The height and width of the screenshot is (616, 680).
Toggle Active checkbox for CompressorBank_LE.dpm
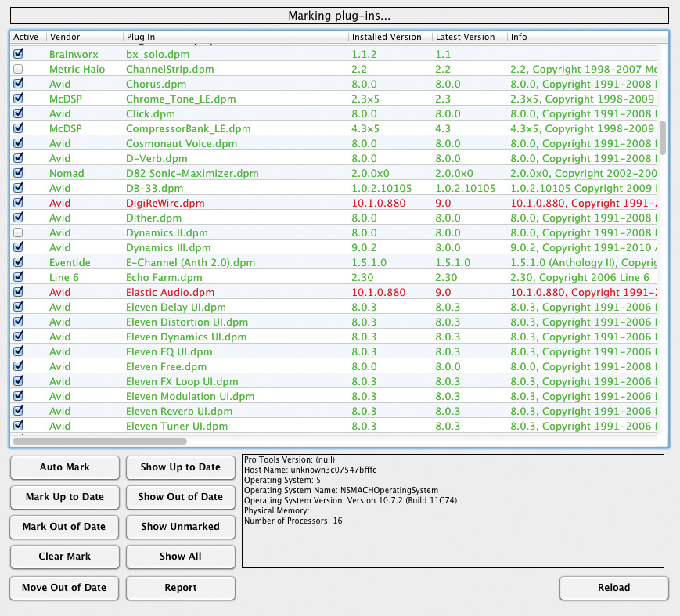click(x=18, y=128)
